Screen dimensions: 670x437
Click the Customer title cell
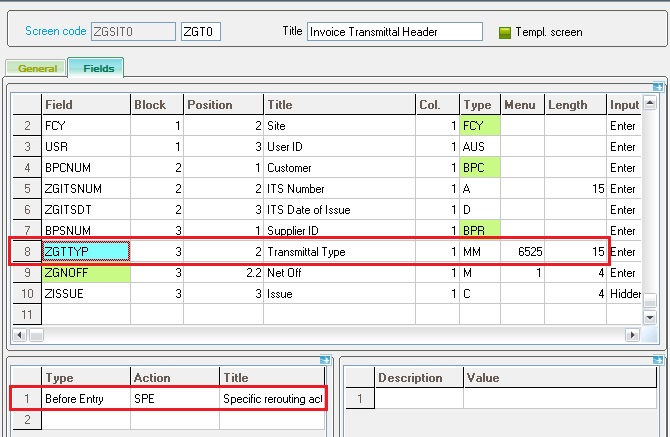(340, 167)
